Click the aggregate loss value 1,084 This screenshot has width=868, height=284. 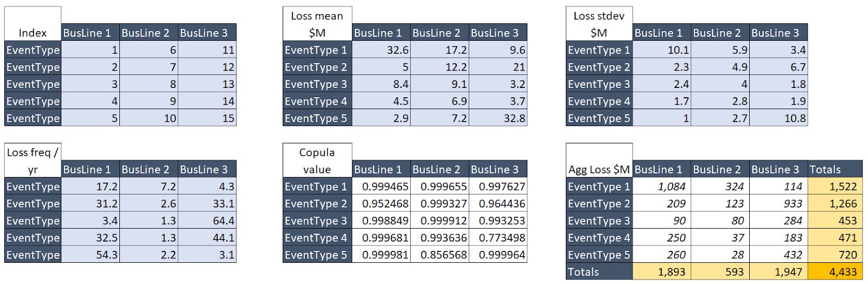click(x=662, y=186)
